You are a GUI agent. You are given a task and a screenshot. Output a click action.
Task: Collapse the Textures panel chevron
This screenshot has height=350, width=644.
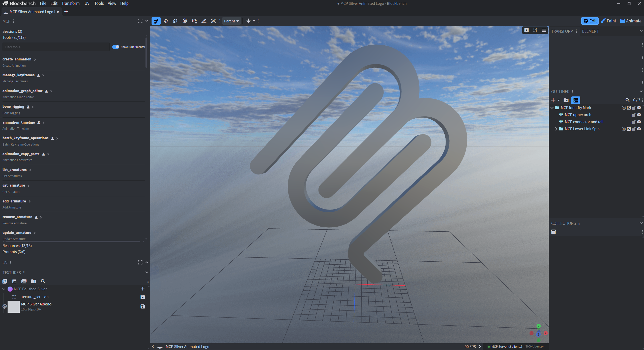[147, 272]
